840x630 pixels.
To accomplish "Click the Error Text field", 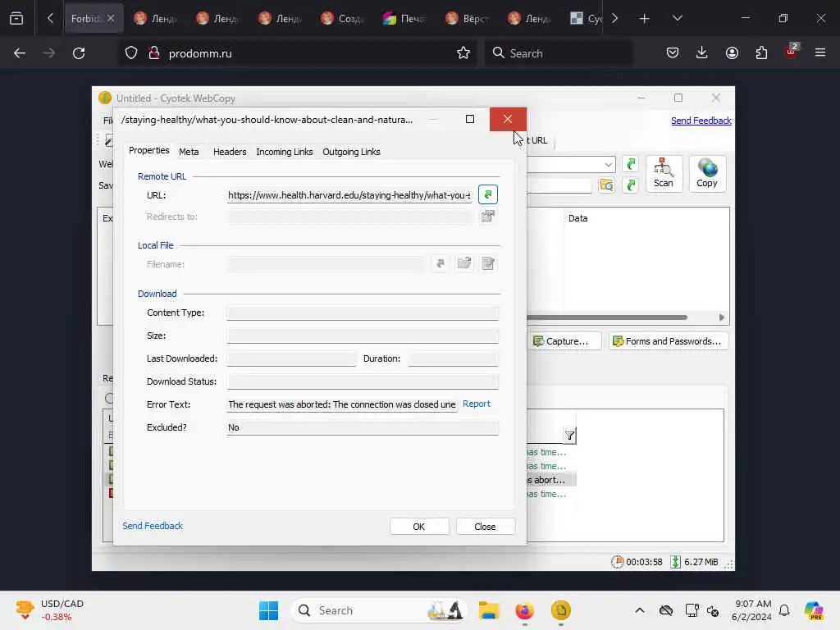I will coord(342,404).
